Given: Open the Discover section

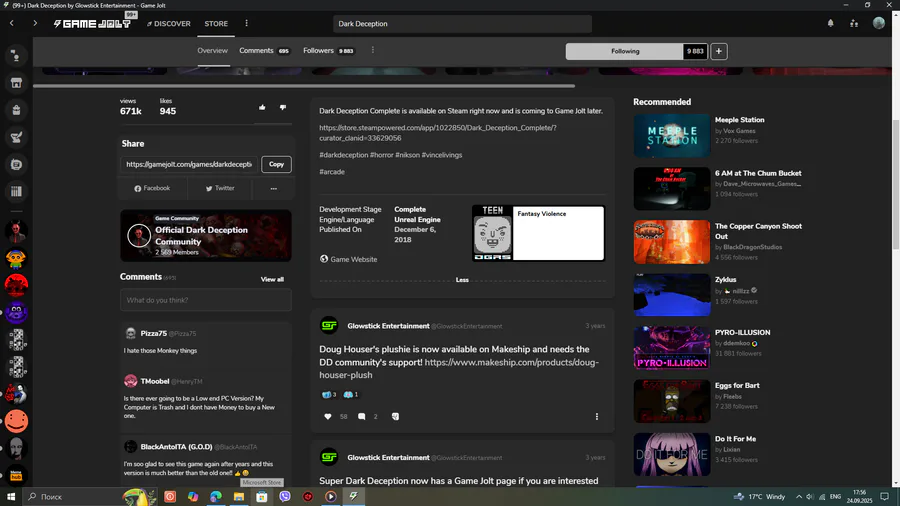Looking at the screenshot, I should [168, 24].
